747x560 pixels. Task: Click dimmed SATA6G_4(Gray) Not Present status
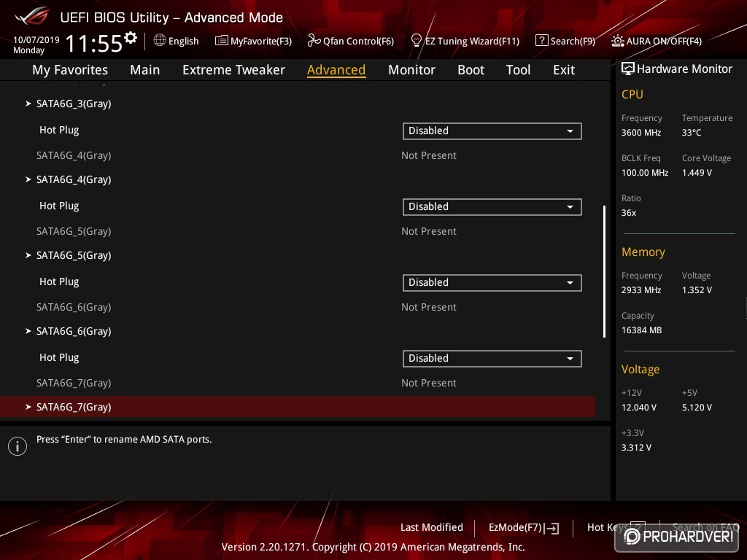coord(429,156)
